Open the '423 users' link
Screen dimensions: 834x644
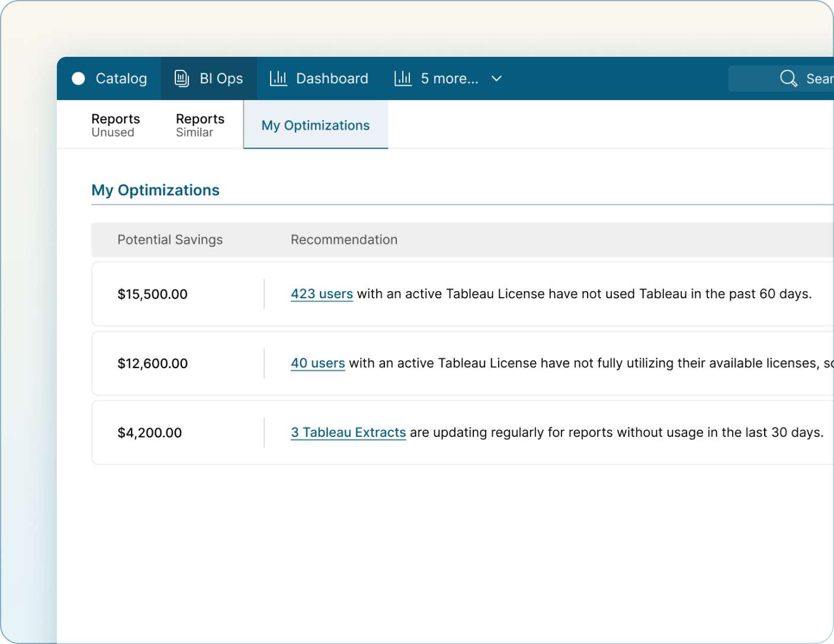point(322,294)
